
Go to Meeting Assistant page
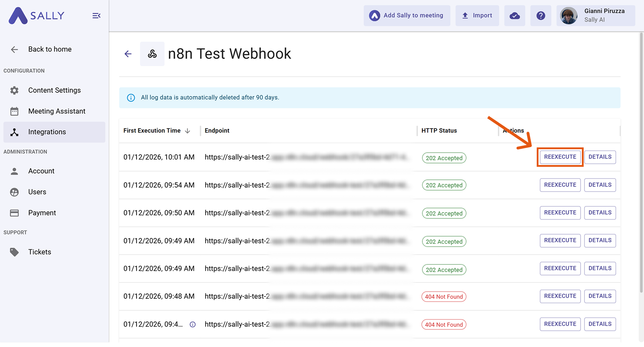coord(56,111)
